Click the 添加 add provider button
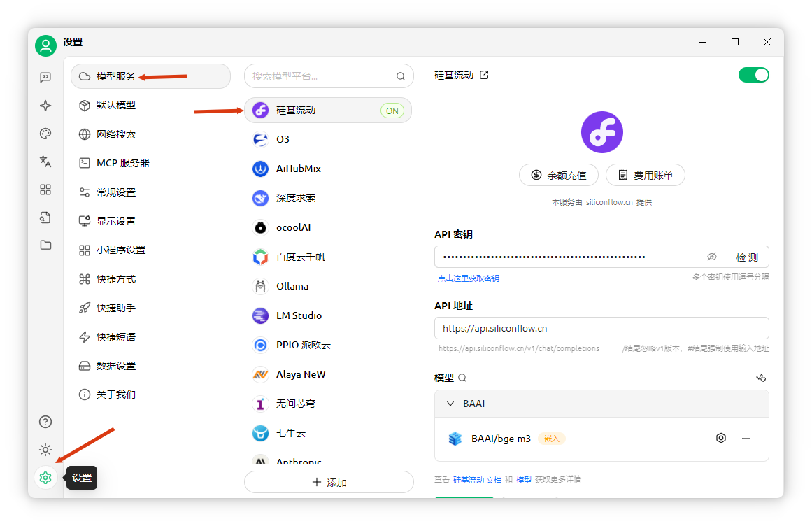This screenshot has width=812, height=526. tap(329, 482)
